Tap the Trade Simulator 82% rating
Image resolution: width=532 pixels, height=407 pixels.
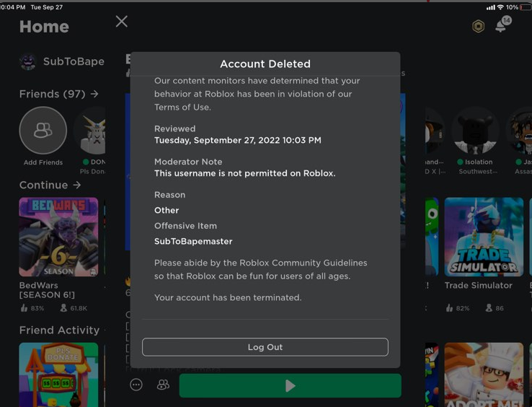[x=458, y=308]
